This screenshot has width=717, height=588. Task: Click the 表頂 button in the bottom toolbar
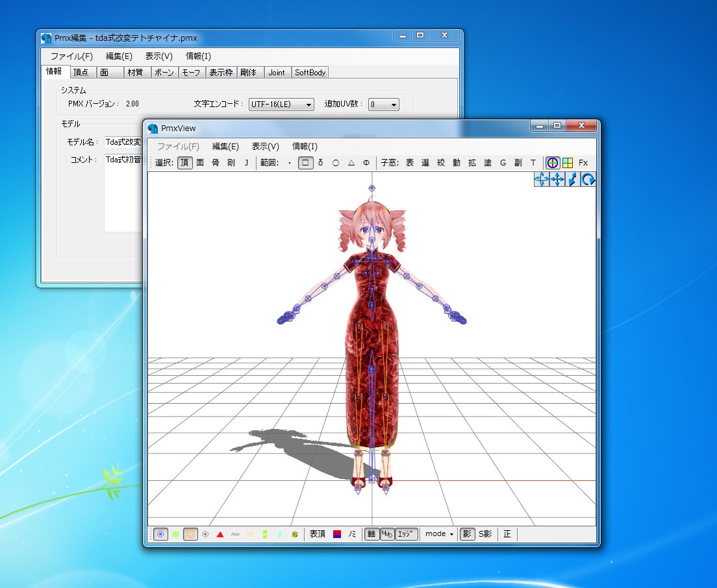tap(318, 533)
